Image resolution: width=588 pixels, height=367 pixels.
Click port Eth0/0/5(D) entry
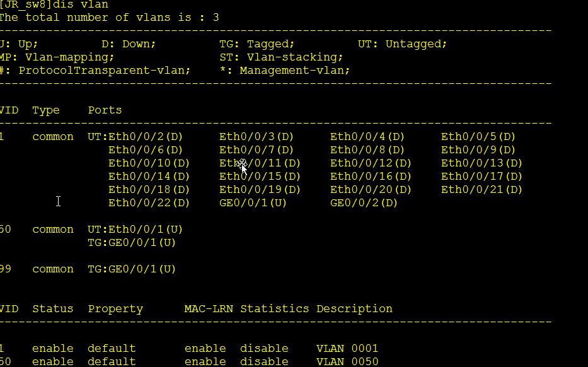(478, 137)
